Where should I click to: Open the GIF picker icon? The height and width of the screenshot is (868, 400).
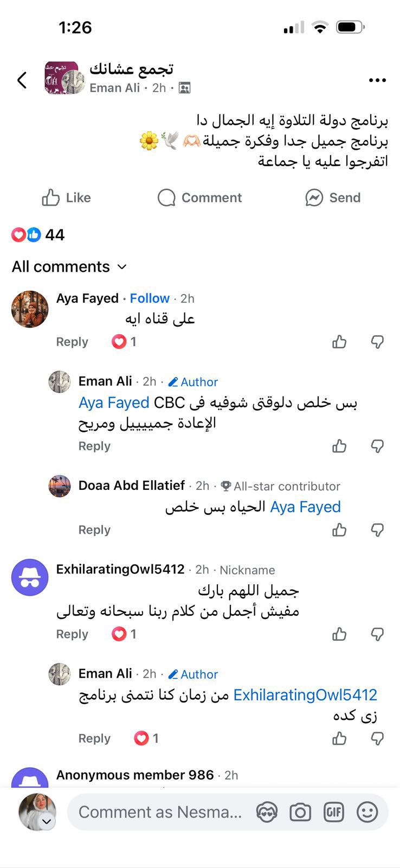tap(333, 812)
